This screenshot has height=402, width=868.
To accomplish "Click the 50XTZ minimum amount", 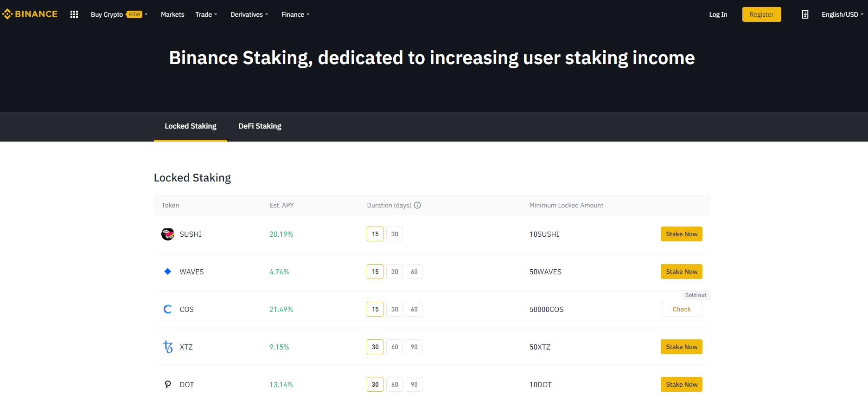I will pyautogui.click(x=540, y=347).
